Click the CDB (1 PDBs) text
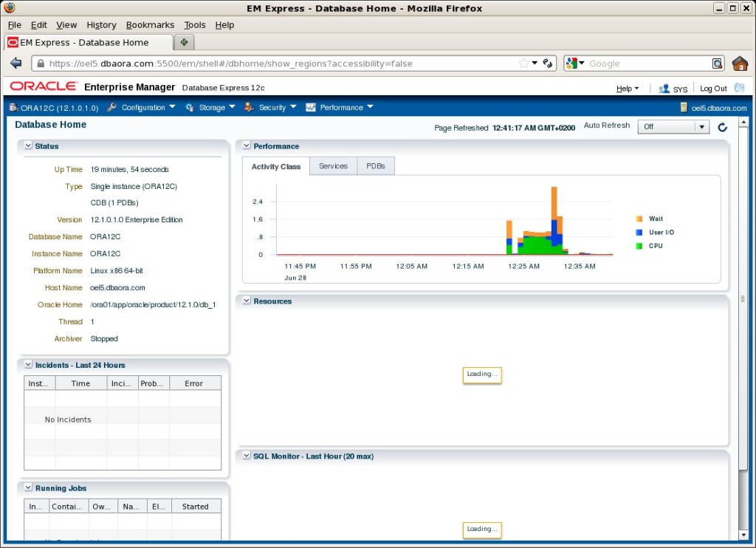Screen dimensions: 756x548 (114, 202)
